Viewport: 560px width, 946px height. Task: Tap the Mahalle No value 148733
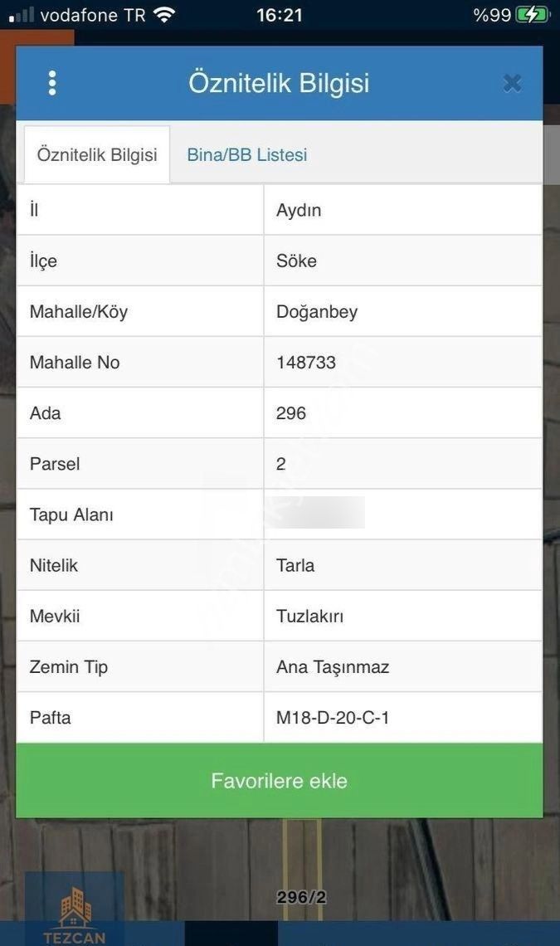306,363
